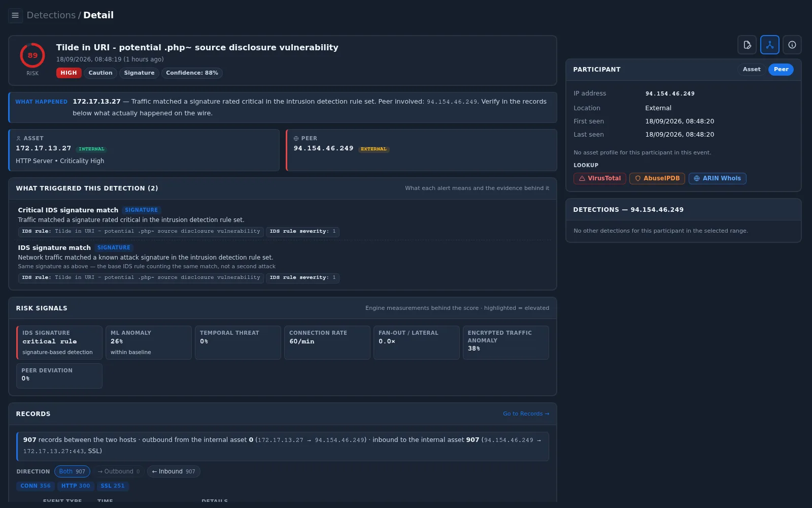Viewport: 812px width, 508px height.
Task: Select the network graph icon button
Action: pyautogui.click(x=770, y=45)
